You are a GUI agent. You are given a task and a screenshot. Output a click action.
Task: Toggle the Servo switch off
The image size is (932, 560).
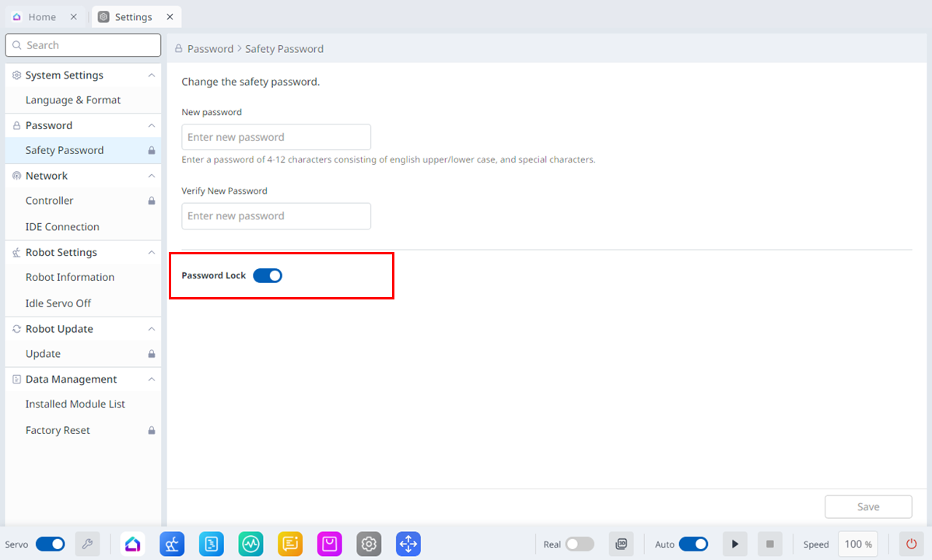pos(51,544)
